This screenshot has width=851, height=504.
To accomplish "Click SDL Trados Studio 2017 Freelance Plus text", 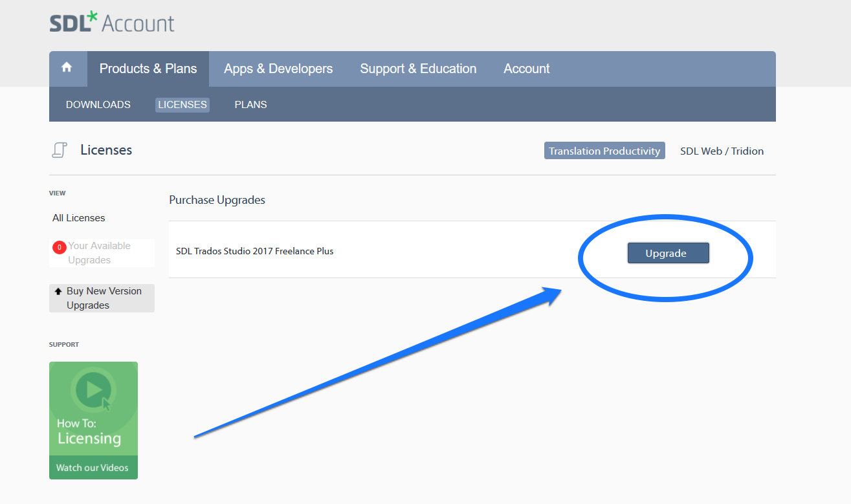I will click(x=254, y=251).
